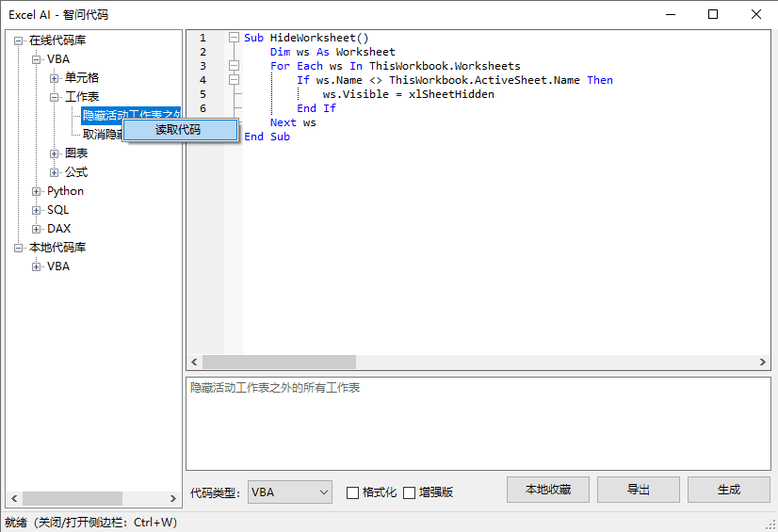Click the tree panel's right scroll arrow
This screenshot has height=532, width=778.
(172, 498)
